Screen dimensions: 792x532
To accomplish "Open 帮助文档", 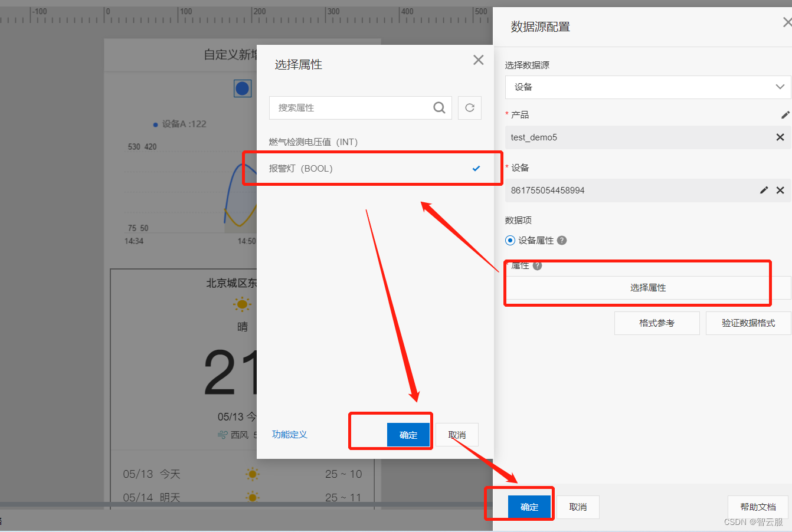I will point(758,507).
